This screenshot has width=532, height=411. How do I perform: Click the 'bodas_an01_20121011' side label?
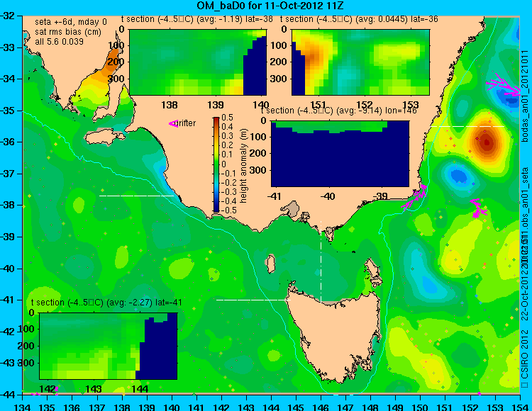[526, 96]
